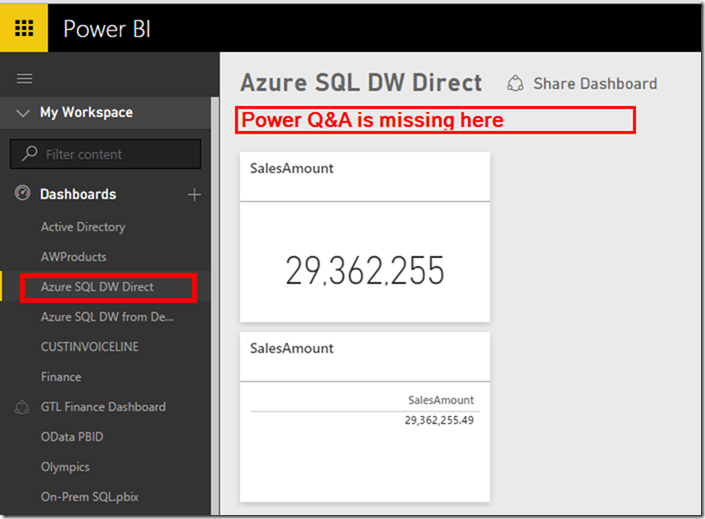Click the Dashboards gauge icon

pyautogui.click(x=22, y=193)
